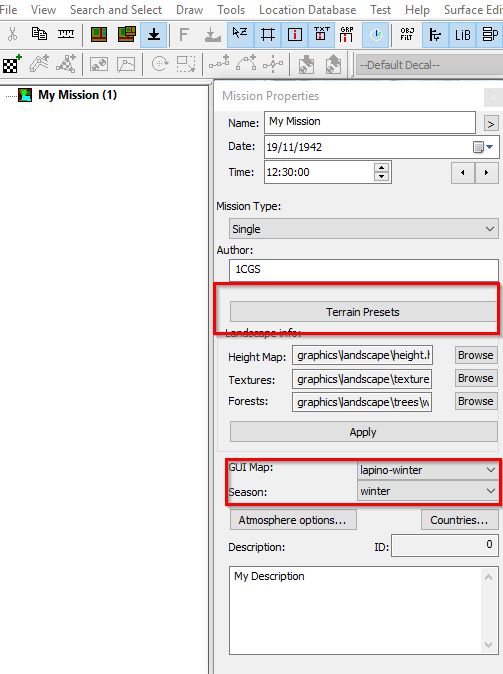Click the add triangle mesh icon
This screenshot has width=503, height=674.
click(66, 64)
